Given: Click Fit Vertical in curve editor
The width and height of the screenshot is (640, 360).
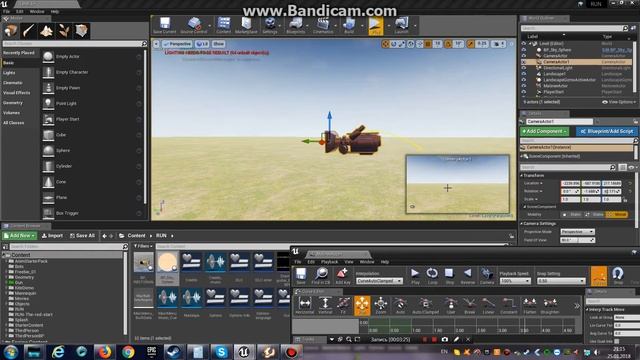Looking at the screenshot, I should pyautogui.click(x=325, y=305).
